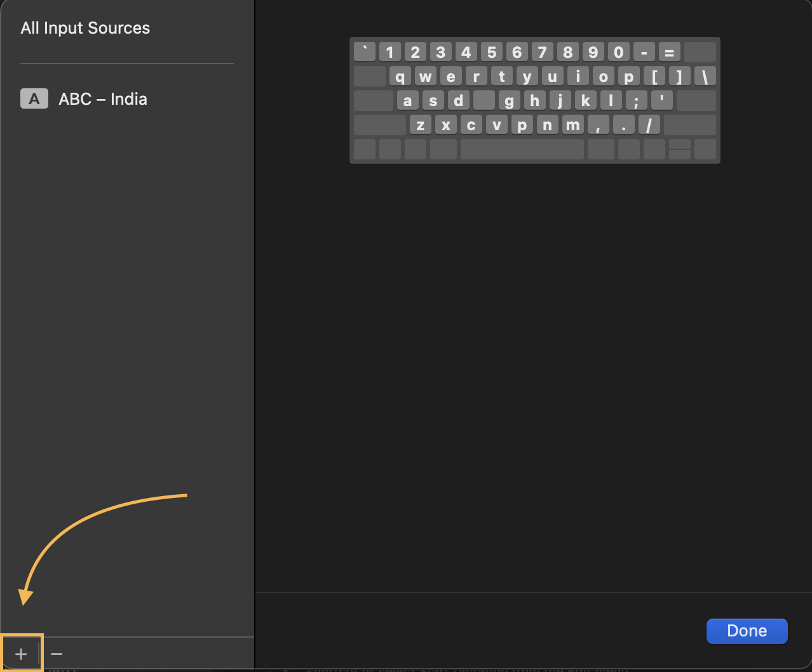Click the All Input Sources header

pyautogui.click(x=85, y=28)
